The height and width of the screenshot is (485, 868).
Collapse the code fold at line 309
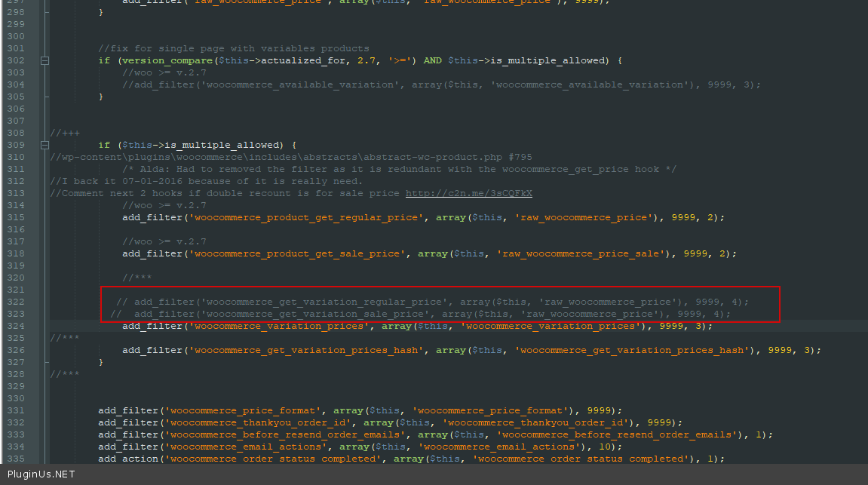(44, 145)
